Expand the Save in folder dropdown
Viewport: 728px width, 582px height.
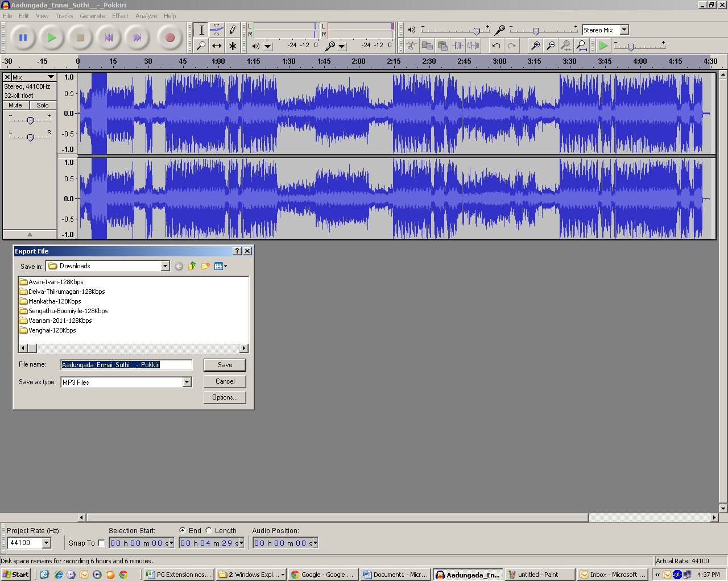click(x=166, y=266)
